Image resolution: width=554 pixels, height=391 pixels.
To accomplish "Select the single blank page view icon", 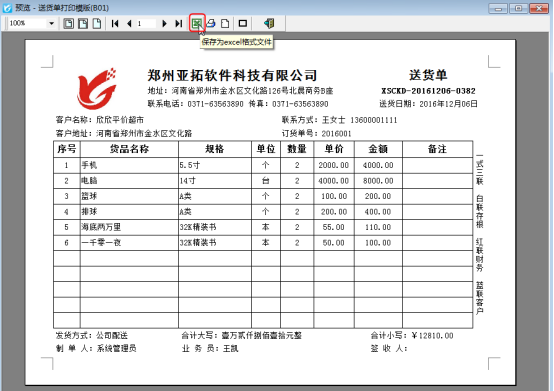I will (96, 23).
